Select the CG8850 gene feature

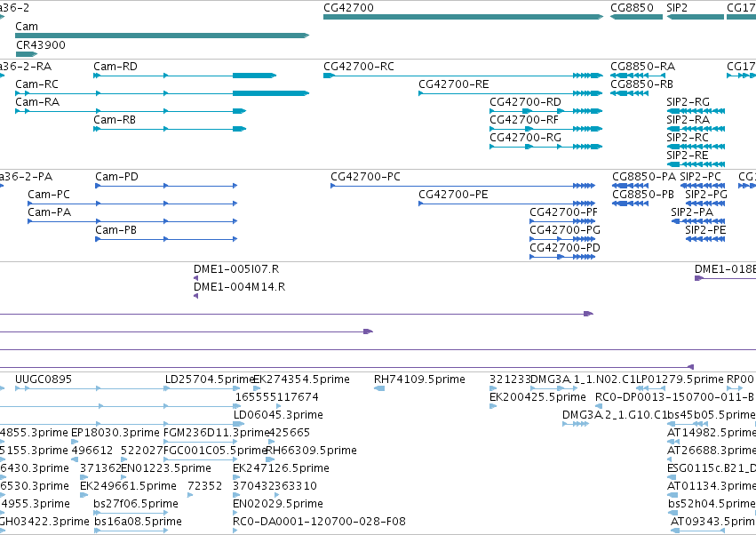pos(636,17)
